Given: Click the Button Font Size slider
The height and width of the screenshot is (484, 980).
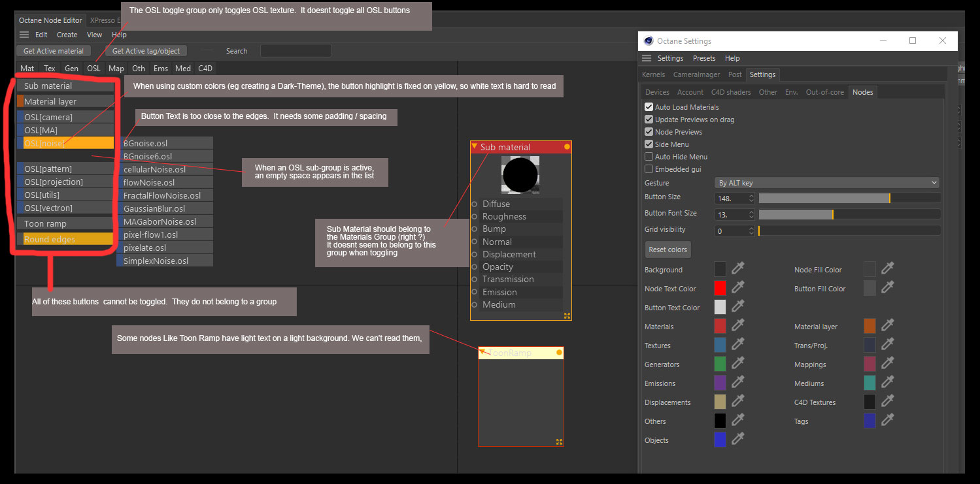Looking at the screenshot, I should coord(849,214).
